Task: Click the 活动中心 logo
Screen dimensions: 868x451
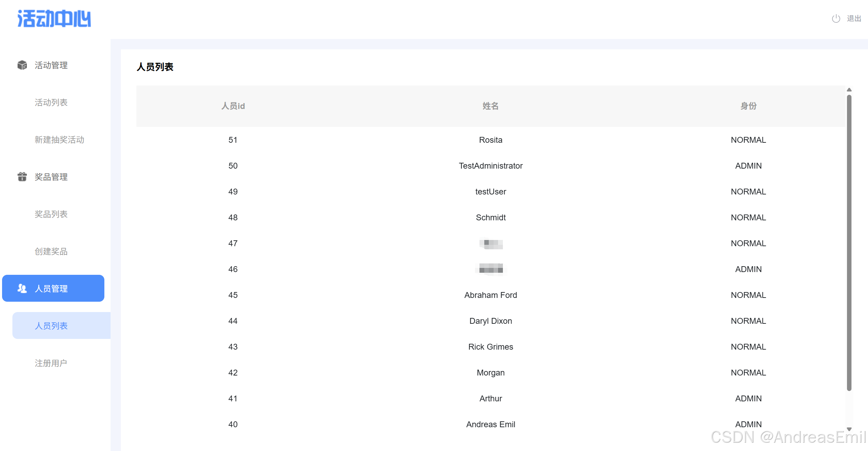Action: point(54,19)
